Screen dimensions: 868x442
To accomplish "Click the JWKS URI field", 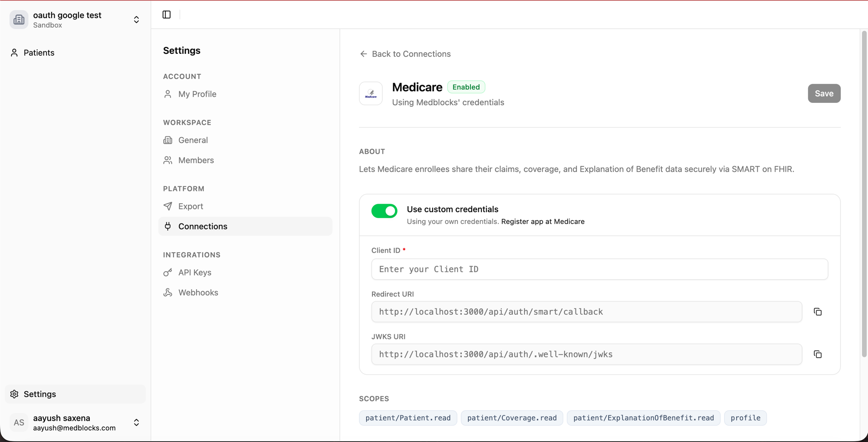I will click(586, 354).
